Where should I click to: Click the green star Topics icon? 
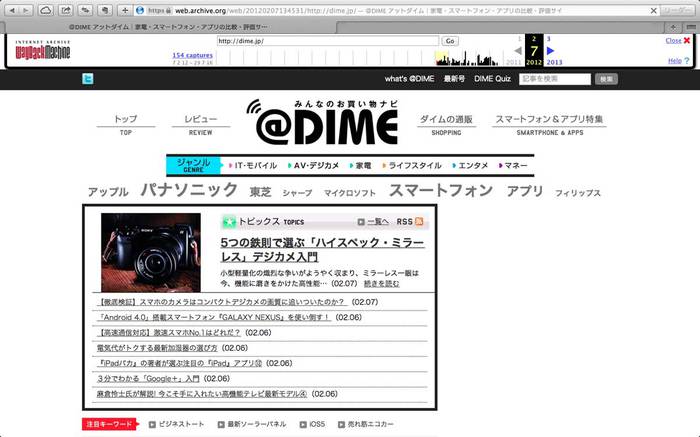229,221
